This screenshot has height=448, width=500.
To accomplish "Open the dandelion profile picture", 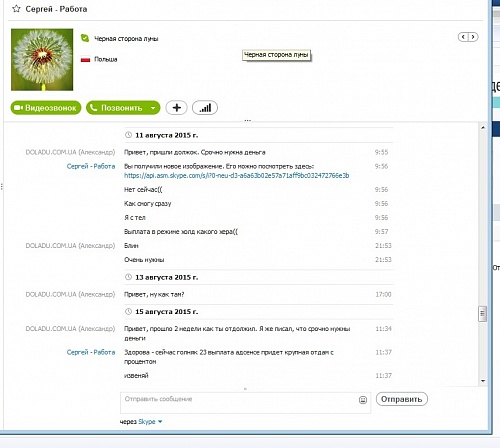I will click(x=42, y=60).
